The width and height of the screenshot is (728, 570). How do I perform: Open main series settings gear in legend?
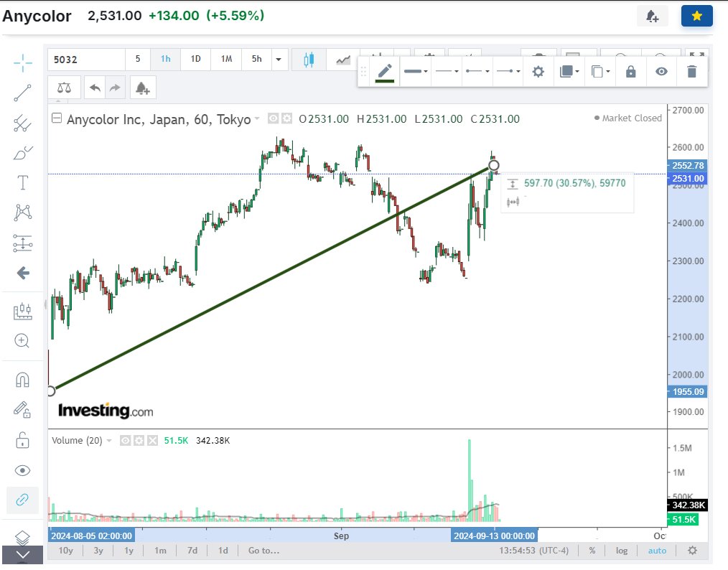coord(287,119)
